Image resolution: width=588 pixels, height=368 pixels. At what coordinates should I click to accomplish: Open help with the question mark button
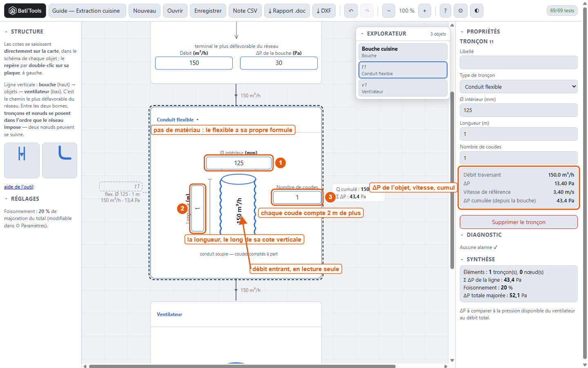[445, 11]
